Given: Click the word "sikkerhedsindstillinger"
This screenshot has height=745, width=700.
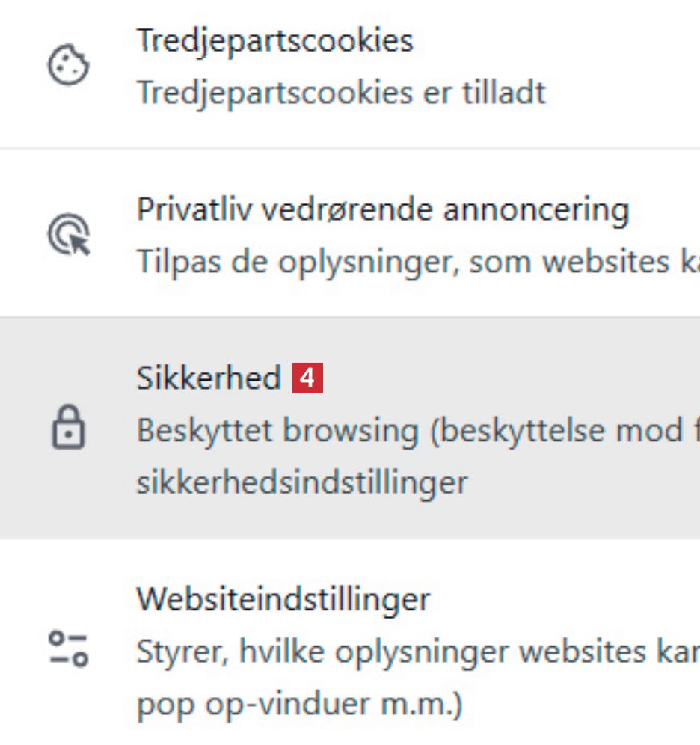Looking at the screenshot, I should coord(301,482).
